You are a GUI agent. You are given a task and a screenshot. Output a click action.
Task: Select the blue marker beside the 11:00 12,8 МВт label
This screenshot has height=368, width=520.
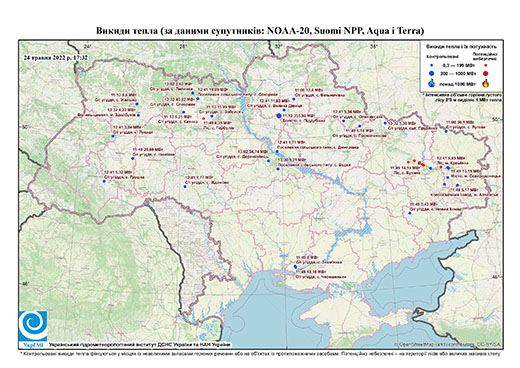click(x=294, y=99)
